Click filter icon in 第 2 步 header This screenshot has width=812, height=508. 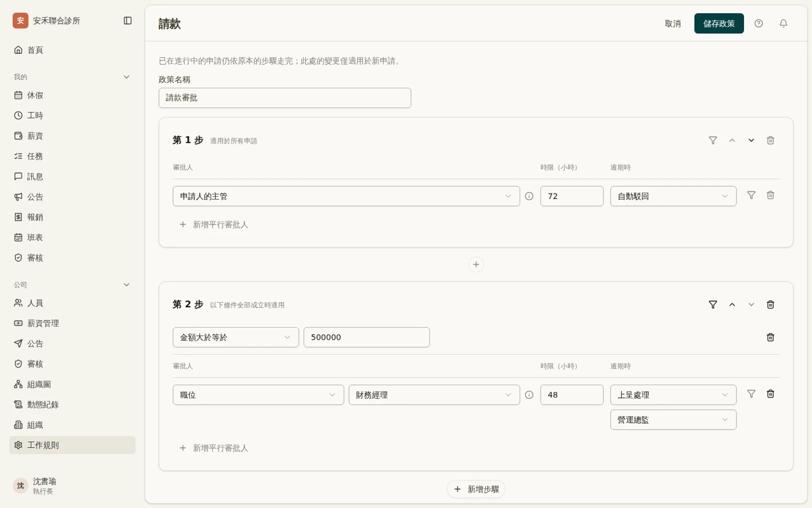click(713, 304)
